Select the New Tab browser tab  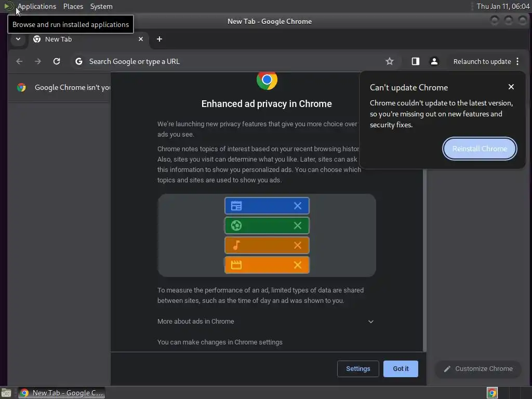click(x=88, y=39)
